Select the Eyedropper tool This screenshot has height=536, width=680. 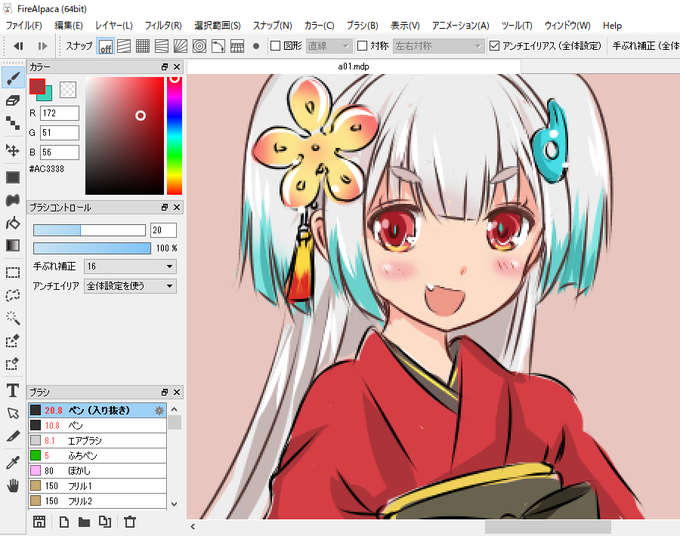click(13, 463)
